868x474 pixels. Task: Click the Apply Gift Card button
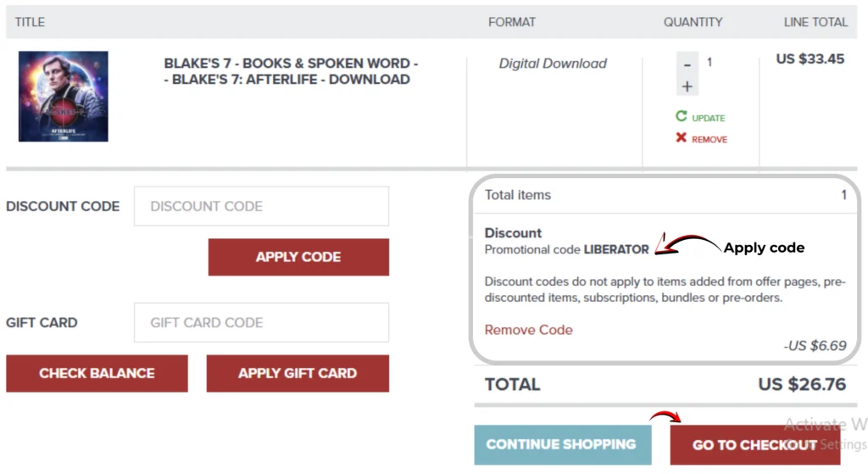[298, 373]
